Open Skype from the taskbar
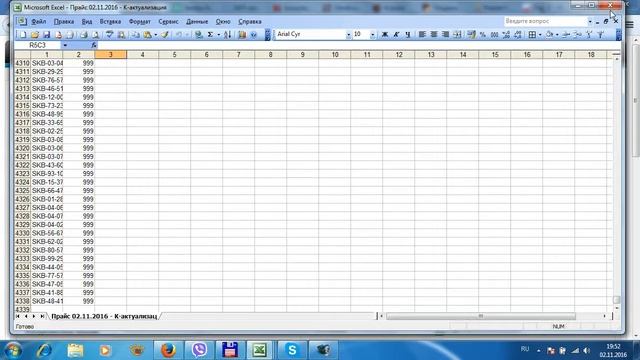This screenshot has width=640, height=360. 292,350
